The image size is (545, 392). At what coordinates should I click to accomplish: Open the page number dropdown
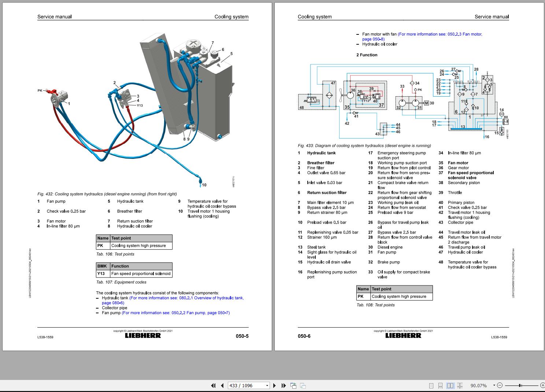[267, 385]
